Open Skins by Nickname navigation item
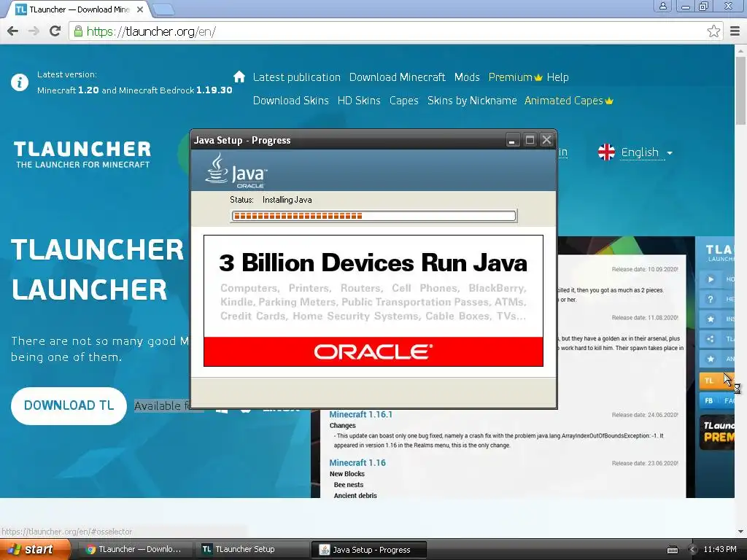The image size is (747, 560). (x=472, y=101)
